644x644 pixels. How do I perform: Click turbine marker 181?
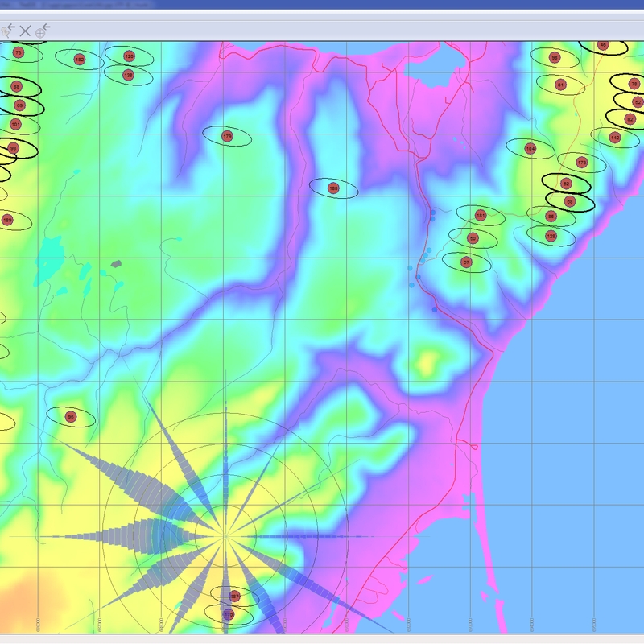tap(481, 215)
